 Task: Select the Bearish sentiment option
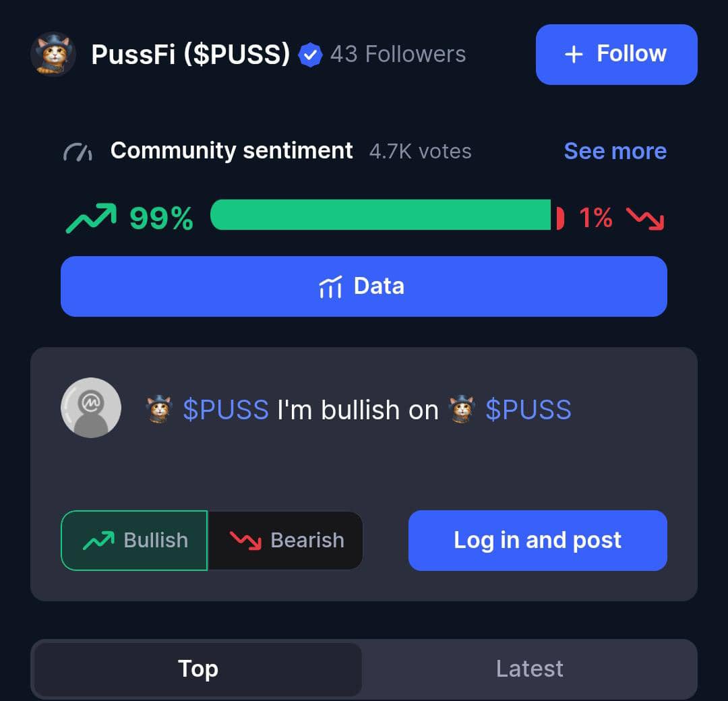coord(286,541)
